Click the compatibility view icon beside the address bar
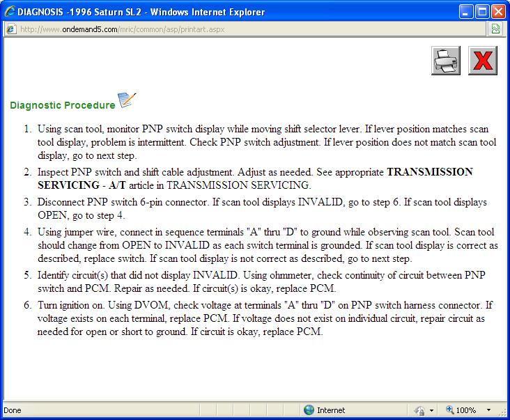The height and width of the screenshot is (420, 510). pyautogui.click(x=495, y=29)
